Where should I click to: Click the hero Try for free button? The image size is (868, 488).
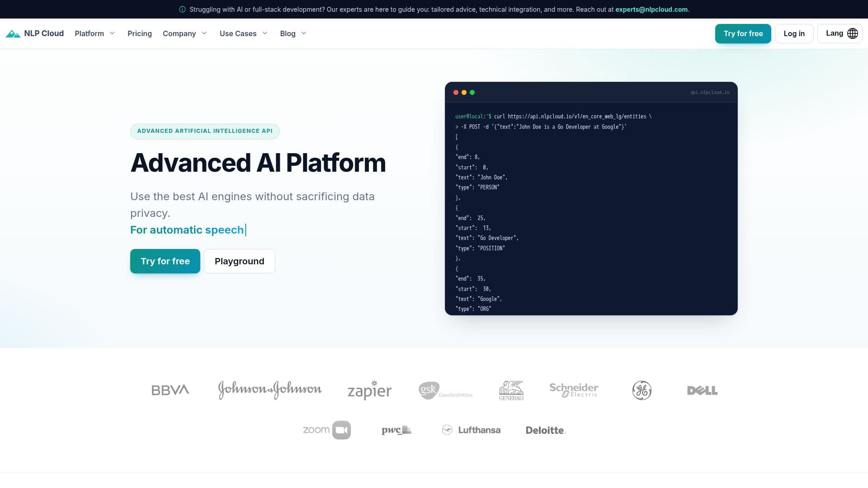click(x=165, y=261)
